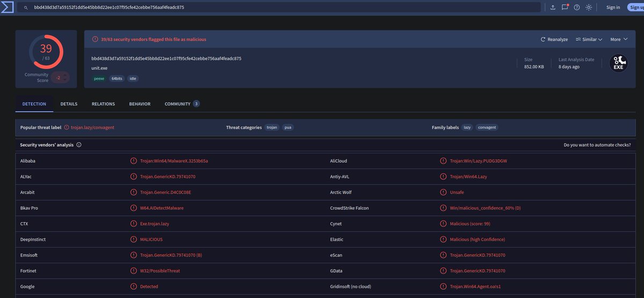Click Exe.trojan.lazy detection text
The image size is (644, 298).
(x=155, y=223)
